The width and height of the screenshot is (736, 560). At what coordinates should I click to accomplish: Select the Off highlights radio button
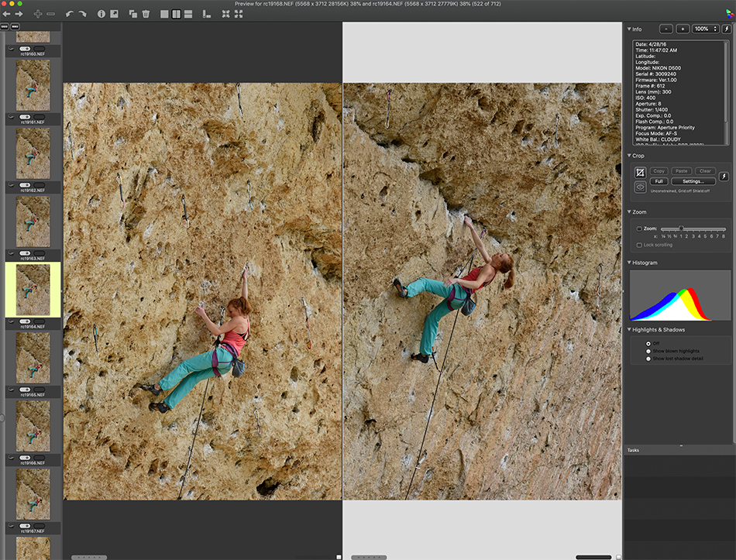pyautogui.click(x=648, y=344)
